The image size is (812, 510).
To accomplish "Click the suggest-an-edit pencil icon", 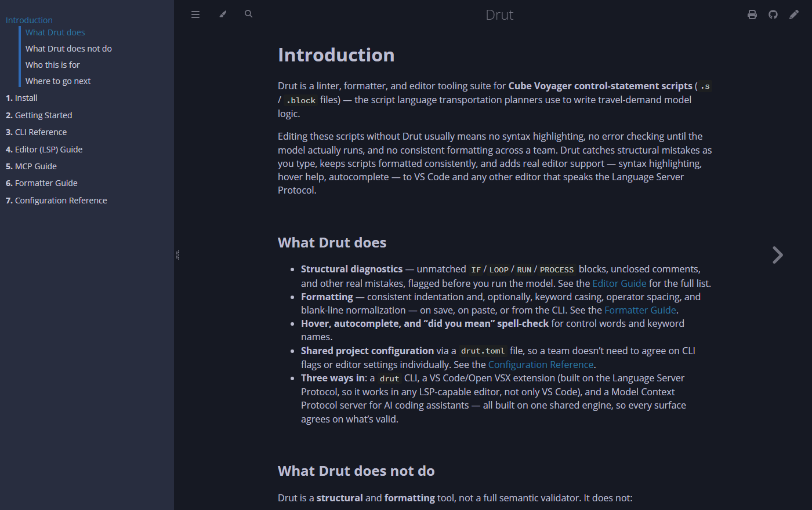I will [794, 14].
